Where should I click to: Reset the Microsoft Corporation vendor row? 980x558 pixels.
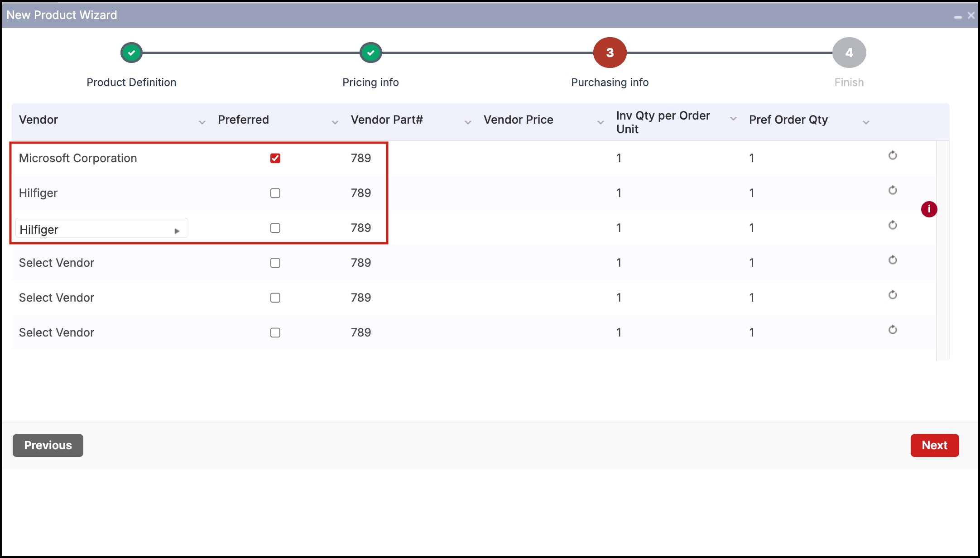click(x=892, y=155)
